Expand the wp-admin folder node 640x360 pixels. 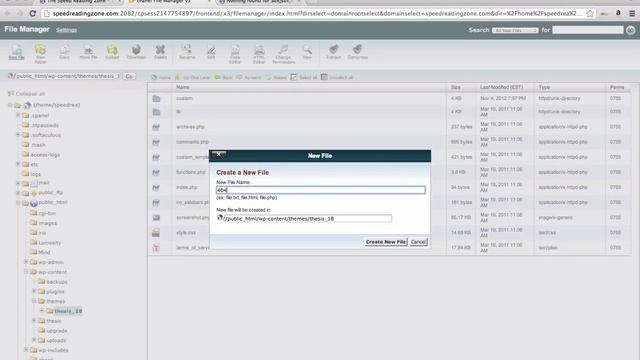(26, 262)
